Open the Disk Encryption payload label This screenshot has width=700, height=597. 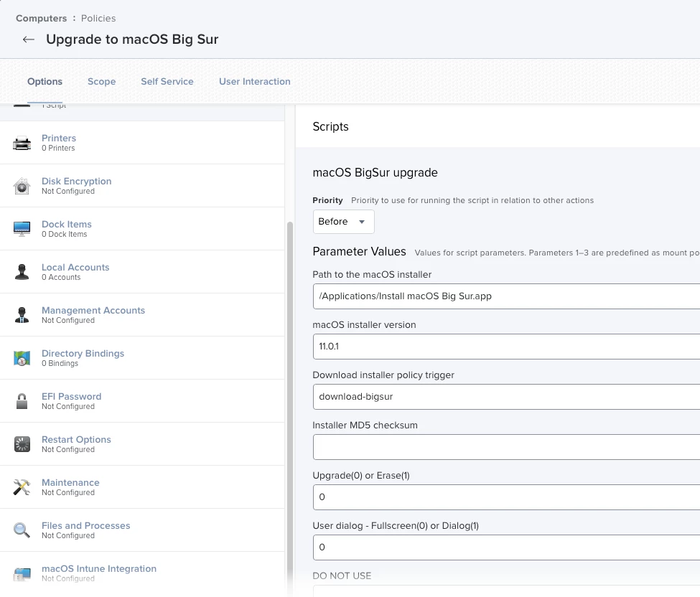(76, 181)
